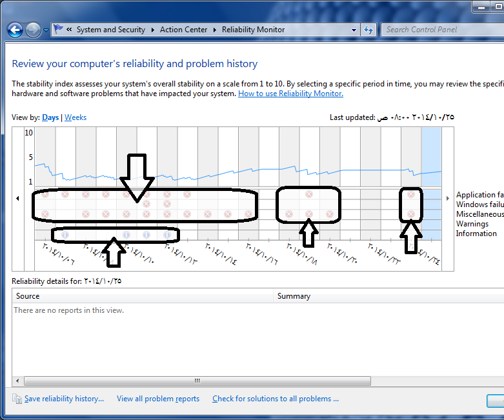Refresh the Reliability Monitor page
The height and width of the screenshot is (420, 504).
point(368,30)
